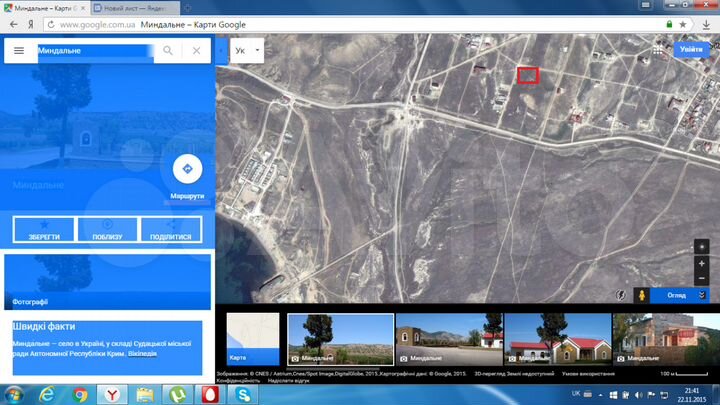Click the Надіслати відгук feedback link

click(x=288, y=381)
